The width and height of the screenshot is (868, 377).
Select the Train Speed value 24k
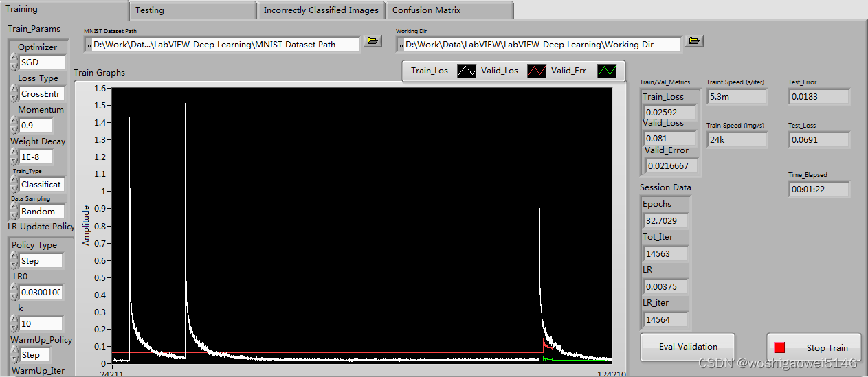[x=737, y=139]
